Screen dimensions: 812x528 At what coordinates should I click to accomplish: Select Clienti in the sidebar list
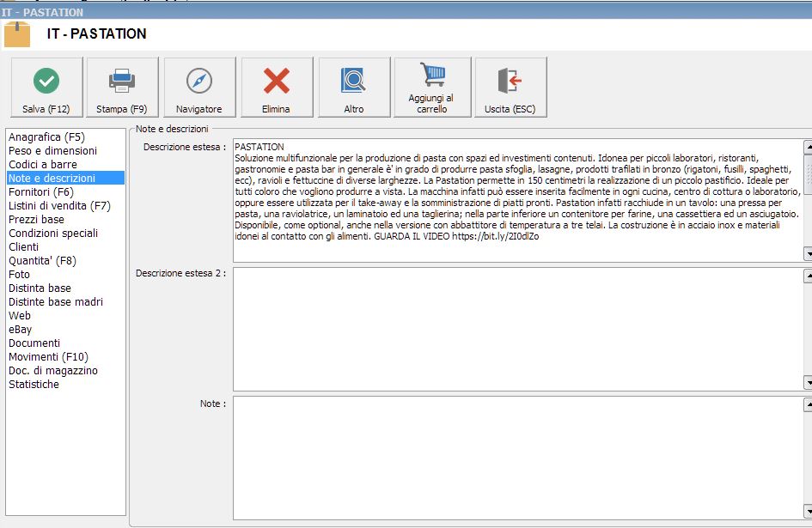click(23, 247)
